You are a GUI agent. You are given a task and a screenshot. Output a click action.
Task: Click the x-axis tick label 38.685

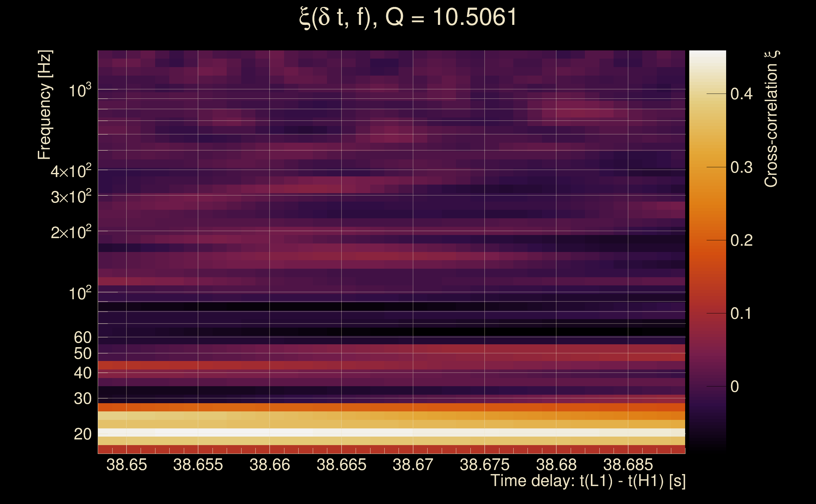click(x=628, y=465)
